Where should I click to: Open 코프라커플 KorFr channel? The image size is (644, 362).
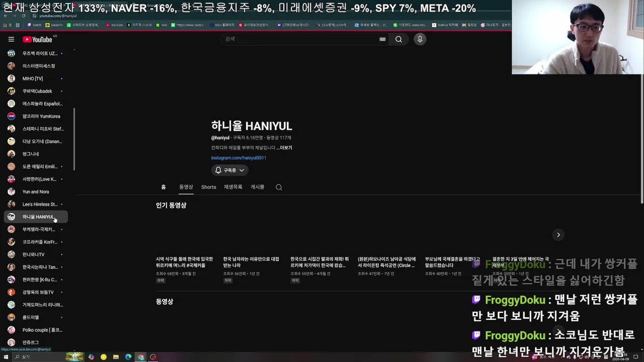point(35,242)
